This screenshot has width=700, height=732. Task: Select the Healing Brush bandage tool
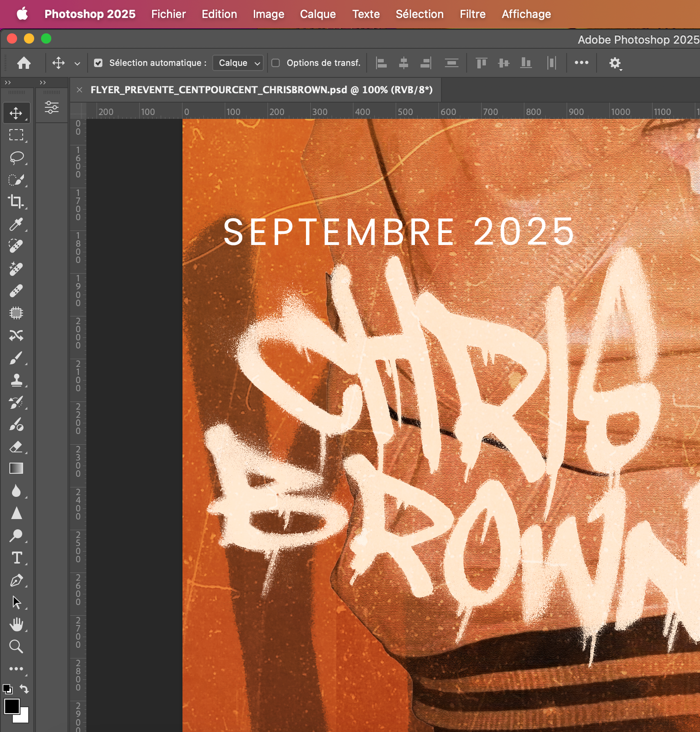(x=16, y=291)
